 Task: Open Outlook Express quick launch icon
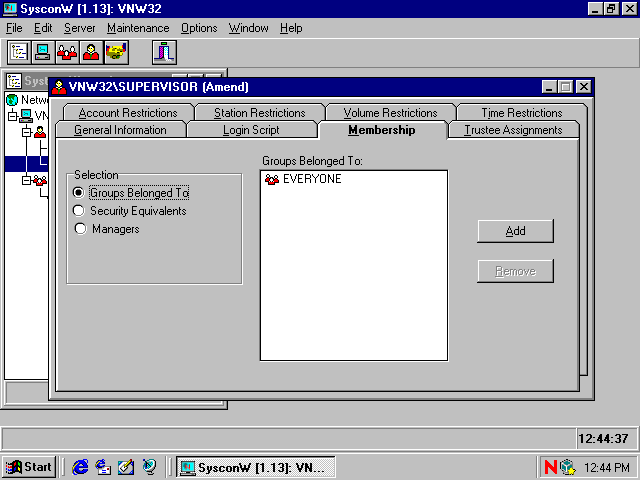click(x=103, y=467)
